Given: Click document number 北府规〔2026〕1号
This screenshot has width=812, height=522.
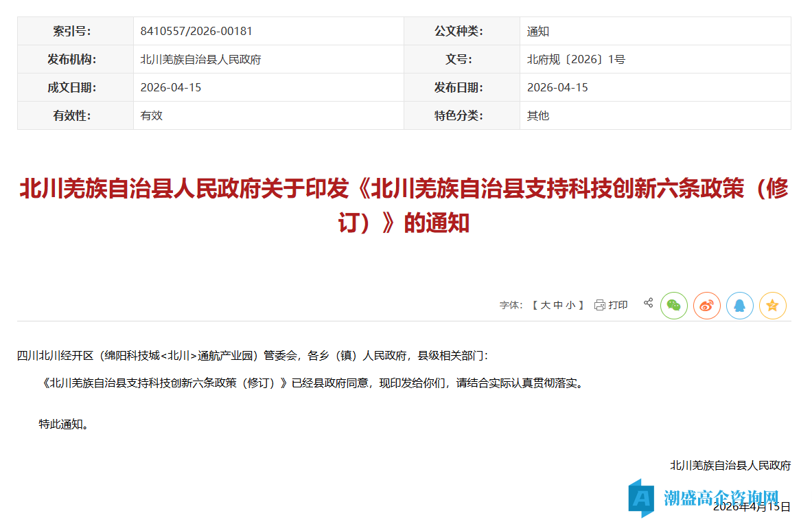Looking at the screenshot, I should tap(576, 60).
